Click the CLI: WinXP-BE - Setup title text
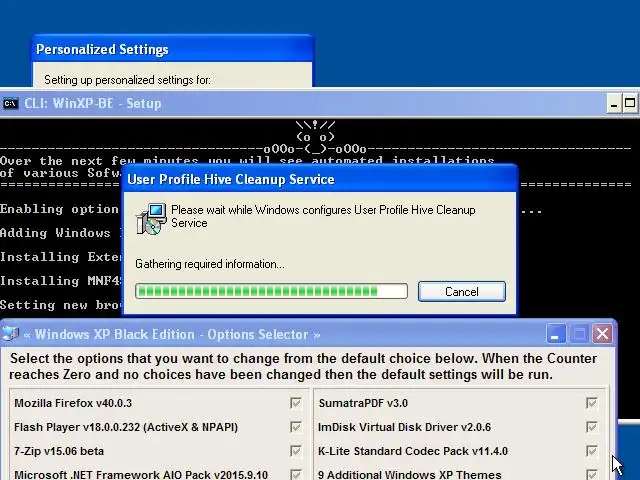The width and height of the screenshot is (640, 480). 93,103
